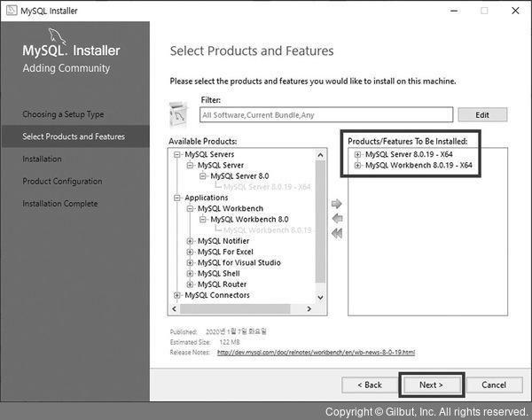Screen dimensions: 532x420
Task: Collapse the MySQL Server node
Action: click(x=190, y=166)
